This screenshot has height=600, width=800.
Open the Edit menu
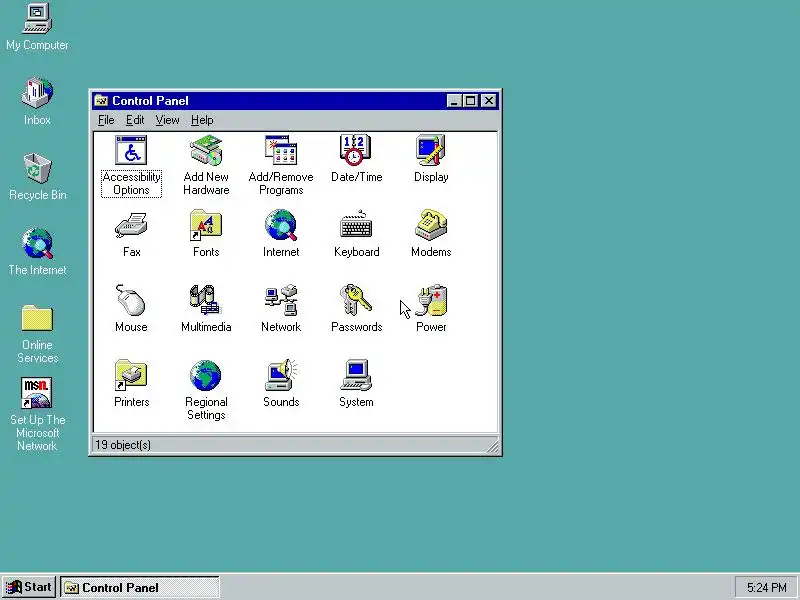pos(135,120)
